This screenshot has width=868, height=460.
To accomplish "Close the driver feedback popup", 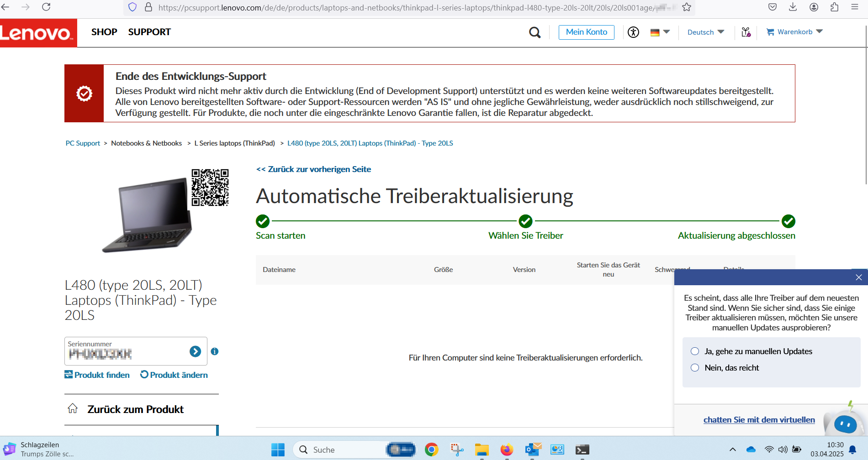I will tap(858, 277).
